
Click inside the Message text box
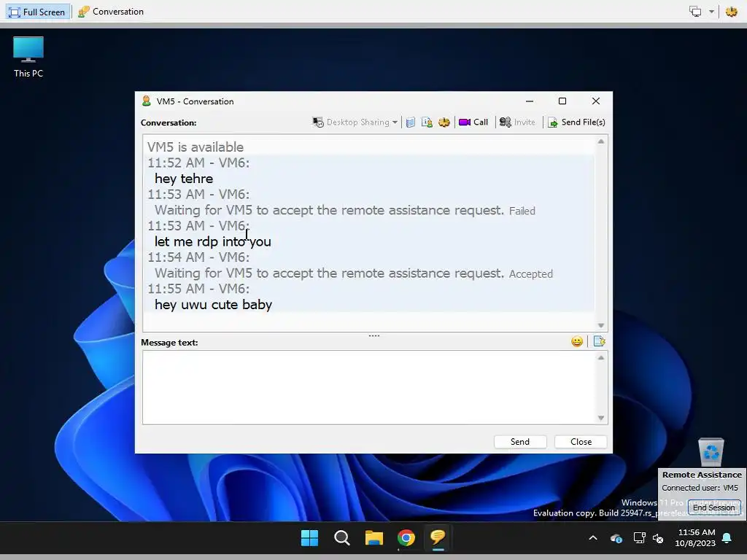tap(369, 388)
